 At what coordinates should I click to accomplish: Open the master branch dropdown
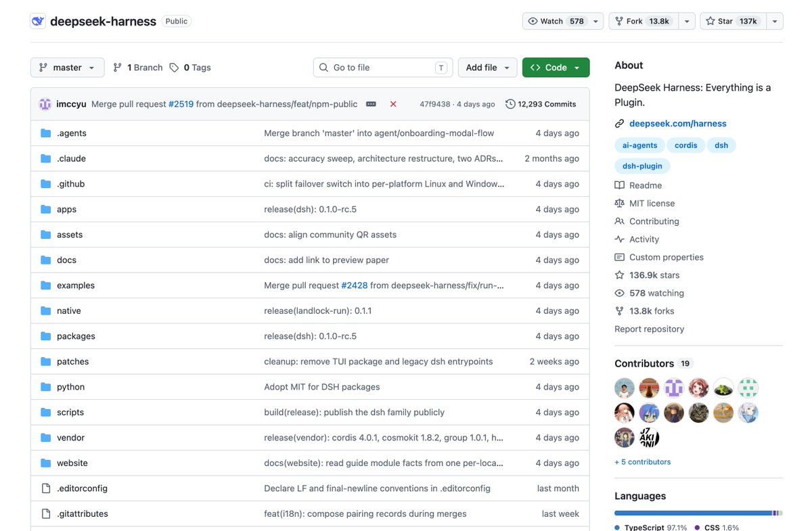(x=68, y=68)
